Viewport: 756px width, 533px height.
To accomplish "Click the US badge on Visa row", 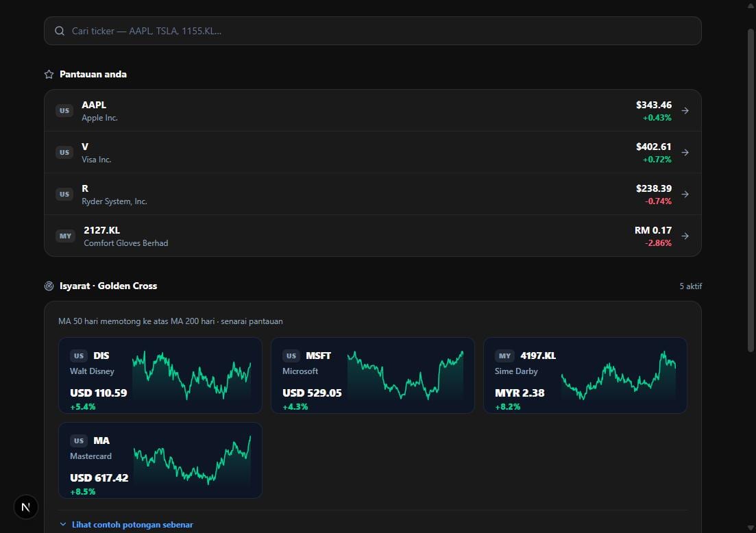I will [64, 152].
